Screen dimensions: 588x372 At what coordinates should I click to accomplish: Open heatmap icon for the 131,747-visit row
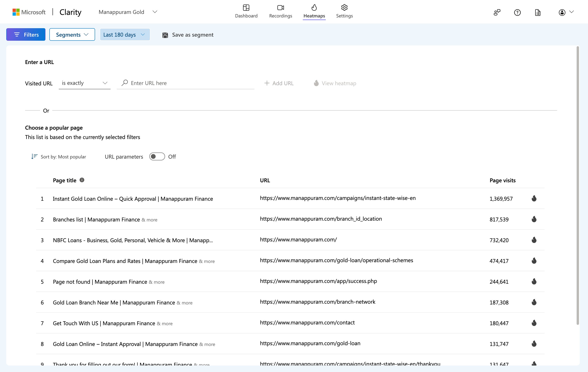(534, 343)
